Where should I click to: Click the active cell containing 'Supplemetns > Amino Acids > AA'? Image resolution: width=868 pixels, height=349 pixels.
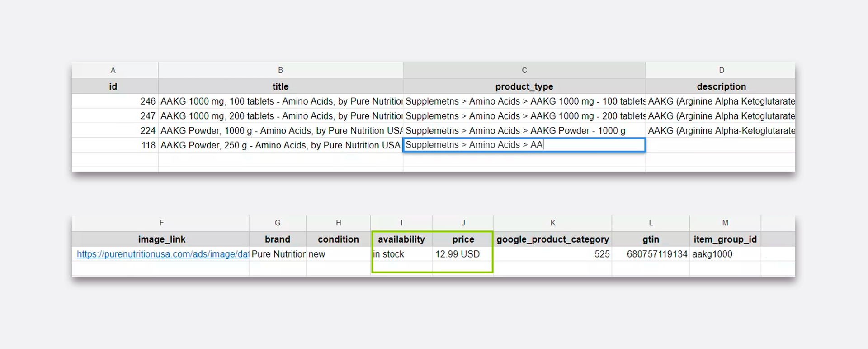tap(524, 145)
